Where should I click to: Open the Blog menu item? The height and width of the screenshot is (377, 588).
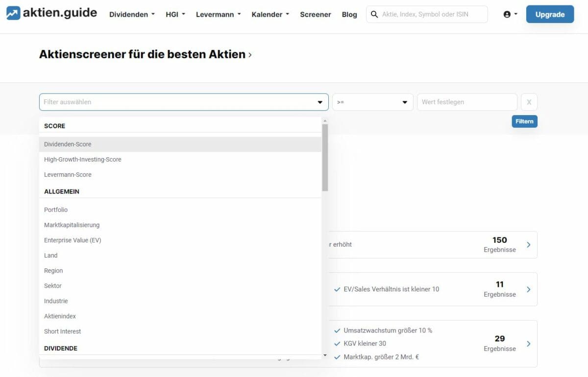pyautogui.click(x=349, y=14)
